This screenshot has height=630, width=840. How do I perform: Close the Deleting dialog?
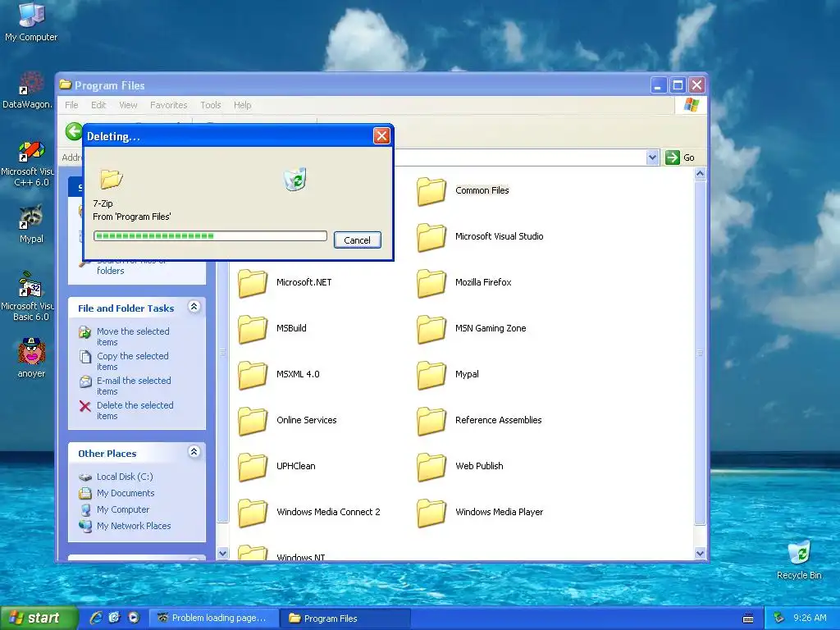381,136
